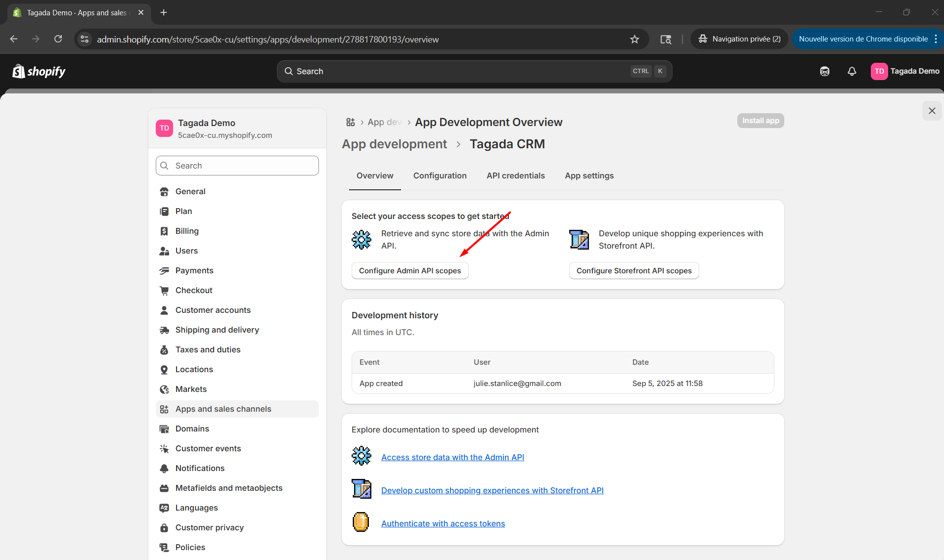The height and width of the screenshot is (560, 944).
Task: Close the settings panel with X
Action: point(932,111)
